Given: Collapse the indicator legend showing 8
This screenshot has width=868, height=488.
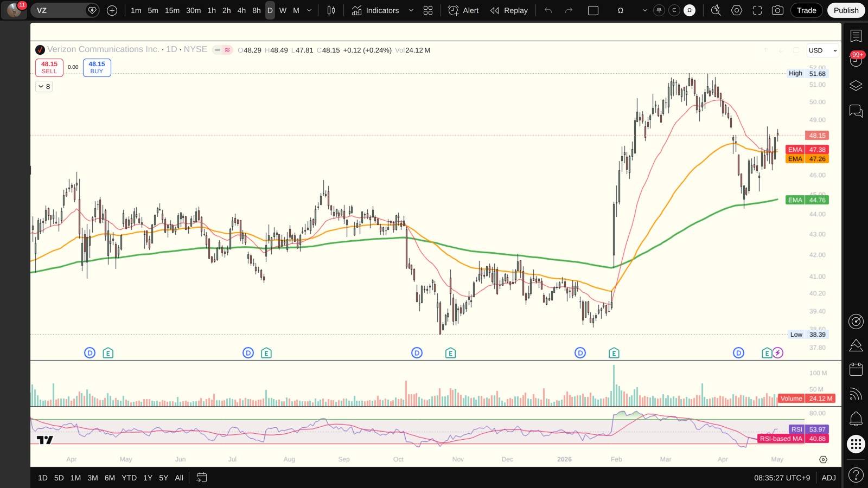Looking at the screenshot, I should click(x=44, y=86).
